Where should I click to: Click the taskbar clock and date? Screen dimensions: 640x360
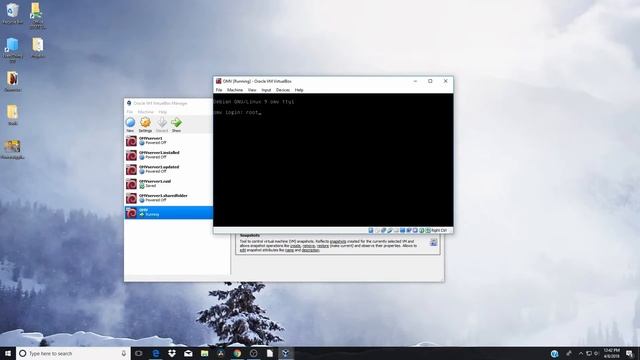611,353
